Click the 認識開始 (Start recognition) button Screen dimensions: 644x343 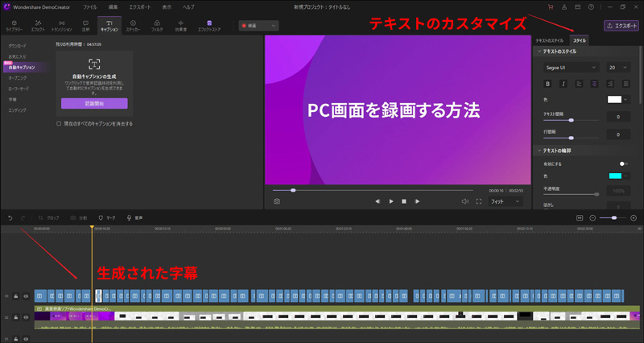point(94,104)
